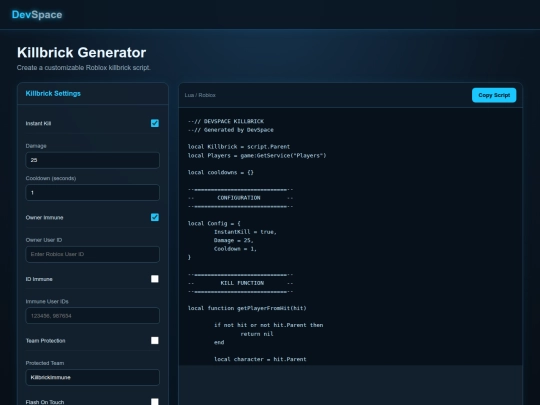Click the Instant Kill setting label
The height and width of the screenshot is (405, 540).
[38, 124]
